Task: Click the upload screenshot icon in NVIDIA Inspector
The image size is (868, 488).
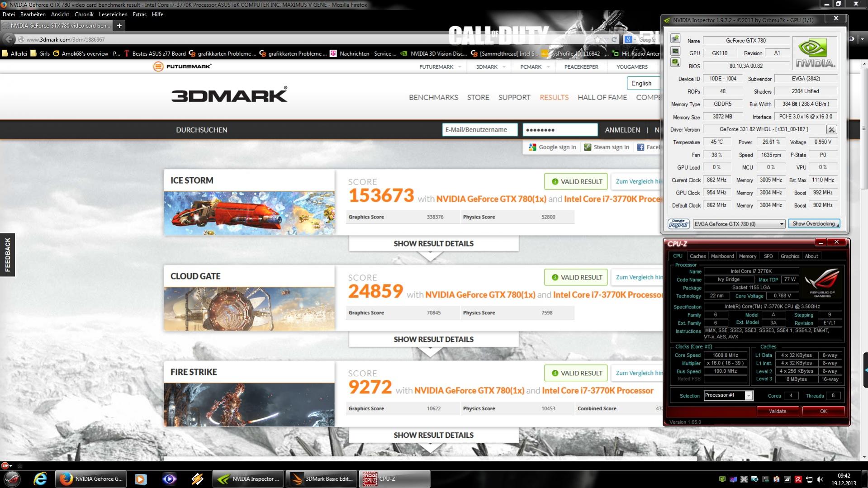Action: pos(675,39)
